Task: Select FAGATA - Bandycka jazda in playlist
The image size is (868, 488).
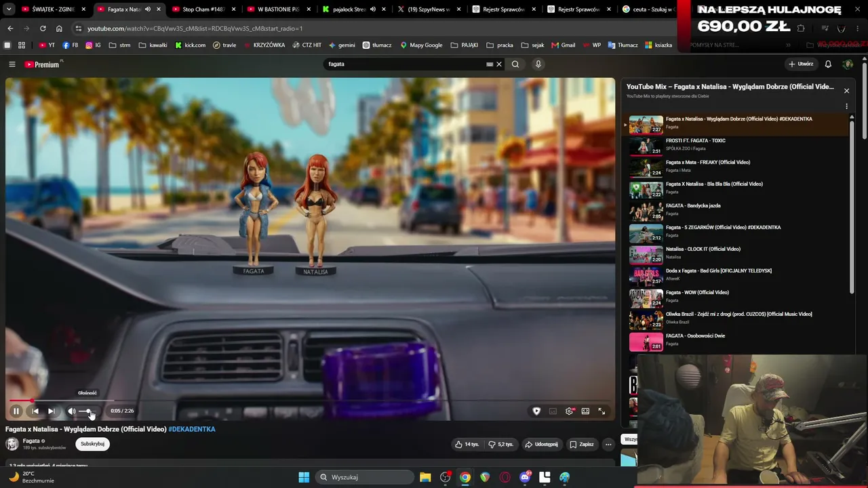Action: tap(736, 211)
